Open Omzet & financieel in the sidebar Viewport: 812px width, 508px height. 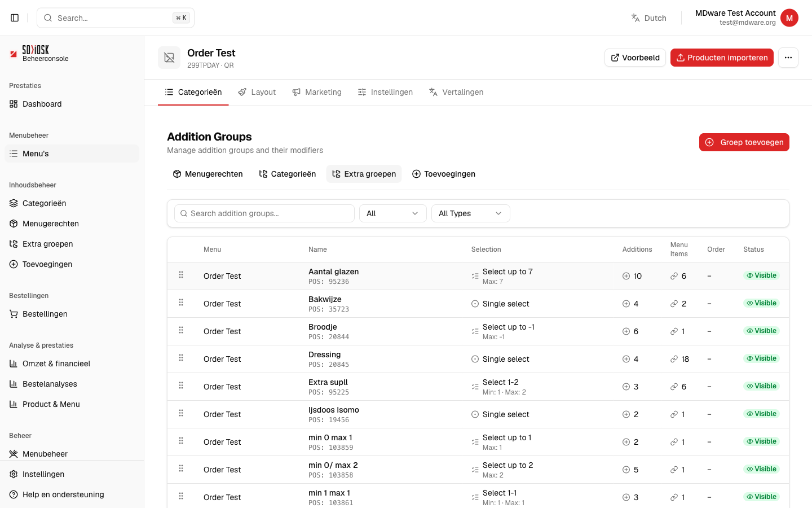click(72, 364)
